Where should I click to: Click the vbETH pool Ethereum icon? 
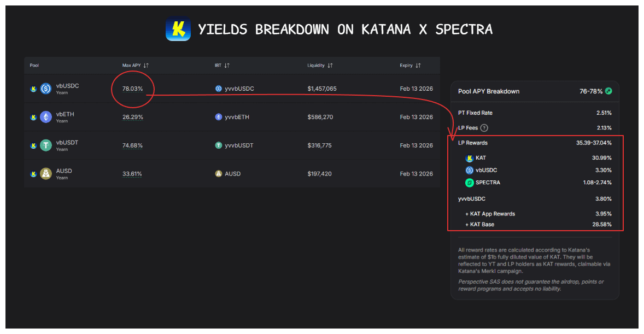click(45, 117)
